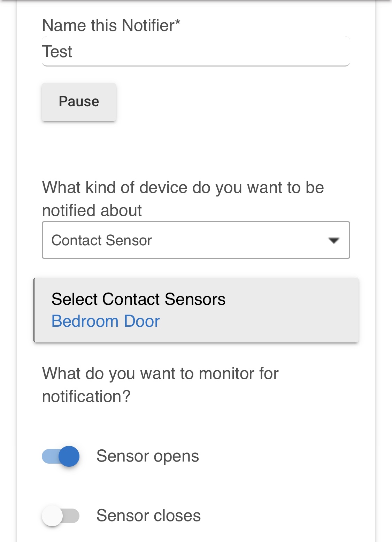Disable the Sensor opens toggle
Image resolution: width=392 pixels, height=542 pixels.
(61, 456)
